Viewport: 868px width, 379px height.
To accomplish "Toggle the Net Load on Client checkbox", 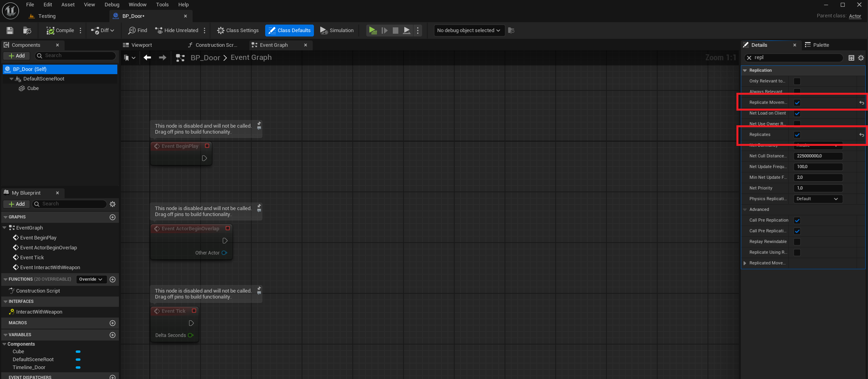I will (797, 113).
